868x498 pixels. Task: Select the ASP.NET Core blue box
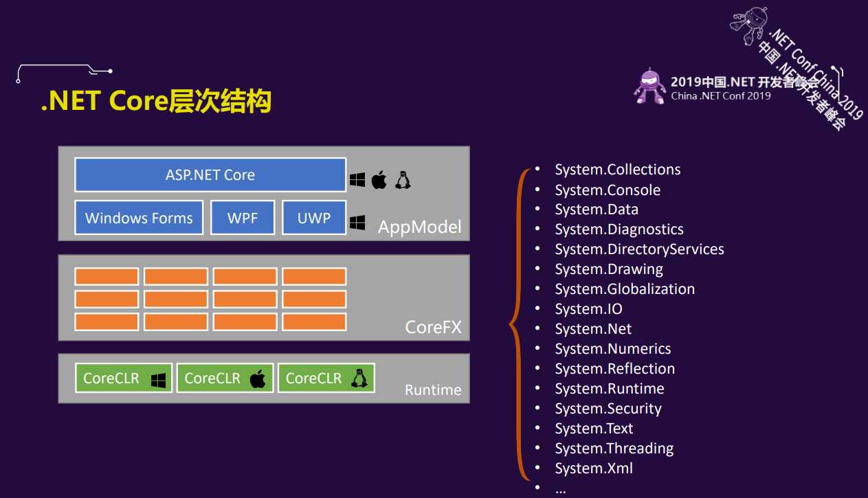pyautogui.click(x=210, y=175)
